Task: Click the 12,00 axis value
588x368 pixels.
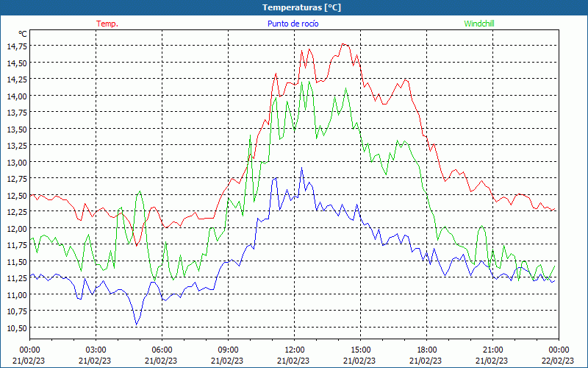Action: (16, 228)
